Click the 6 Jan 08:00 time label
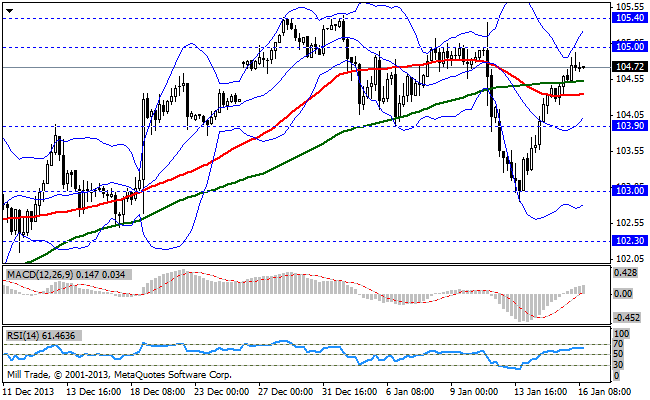 [410, 392]
